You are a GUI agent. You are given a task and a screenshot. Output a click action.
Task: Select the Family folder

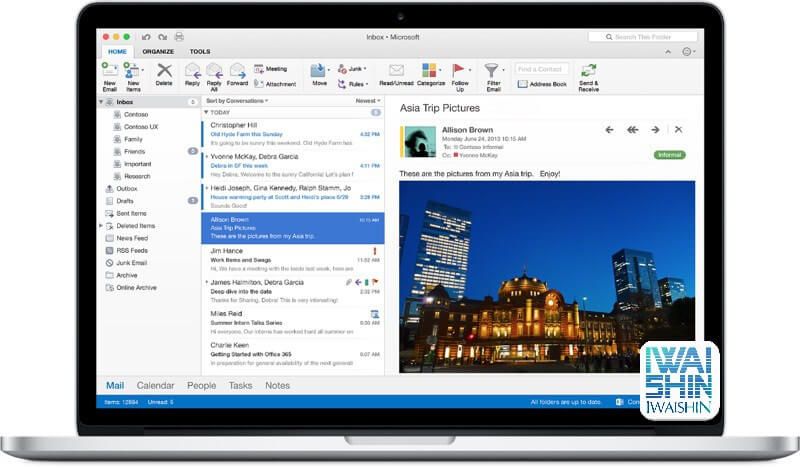point(133,139)
